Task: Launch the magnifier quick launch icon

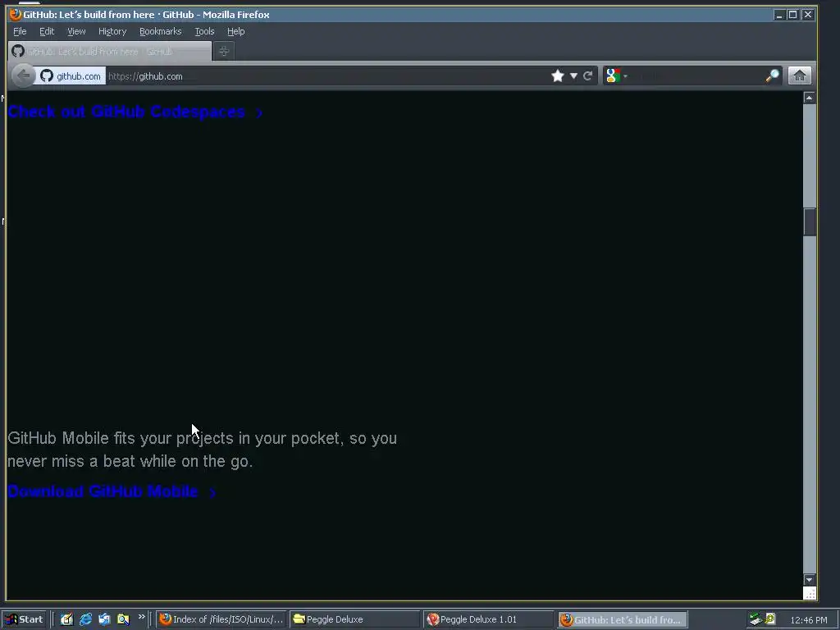Action: (123, 619)
